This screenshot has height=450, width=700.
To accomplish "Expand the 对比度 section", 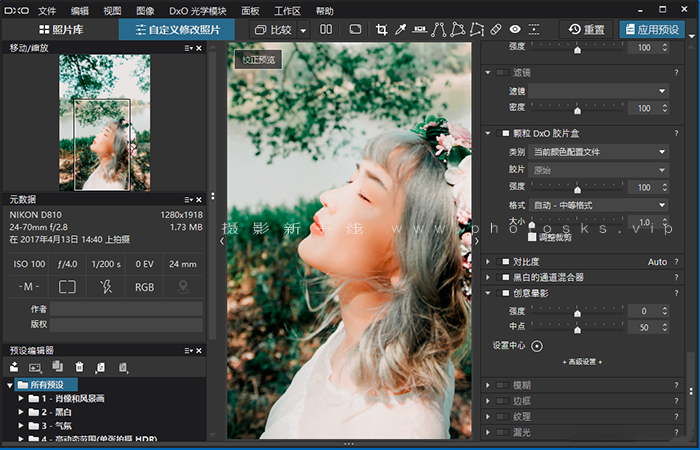I will click(x=488, y=262).
